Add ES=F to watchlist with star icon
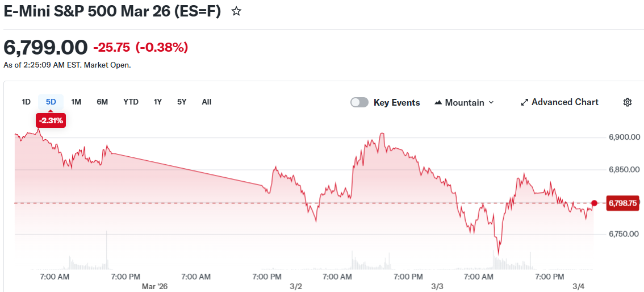 click(x=236, y=11)
